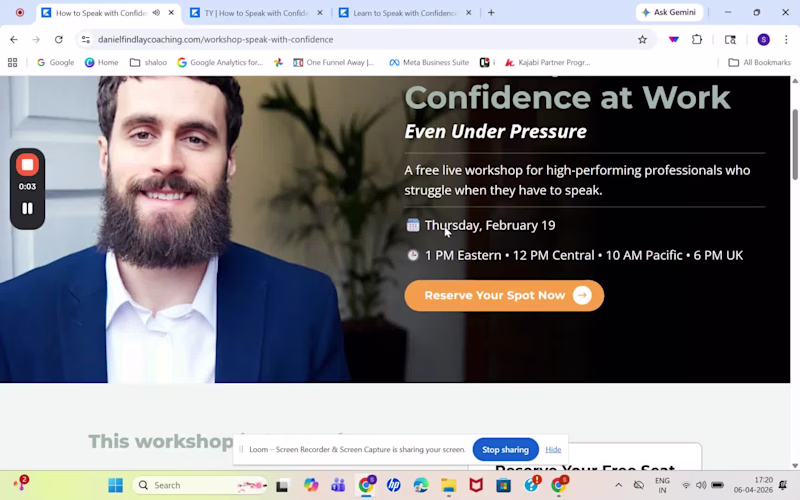Screen dimensions: 800x500
Task: Click the address bar URL
Action: coord(215,39)
